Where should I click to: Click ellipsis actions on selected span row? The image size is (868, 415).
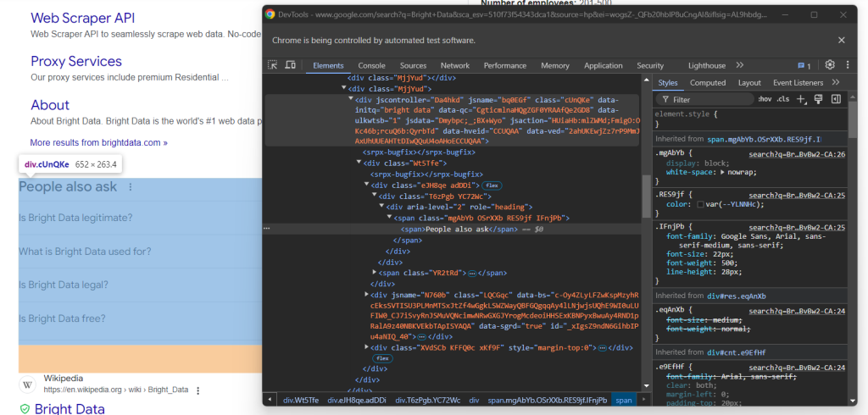[267, 229]
